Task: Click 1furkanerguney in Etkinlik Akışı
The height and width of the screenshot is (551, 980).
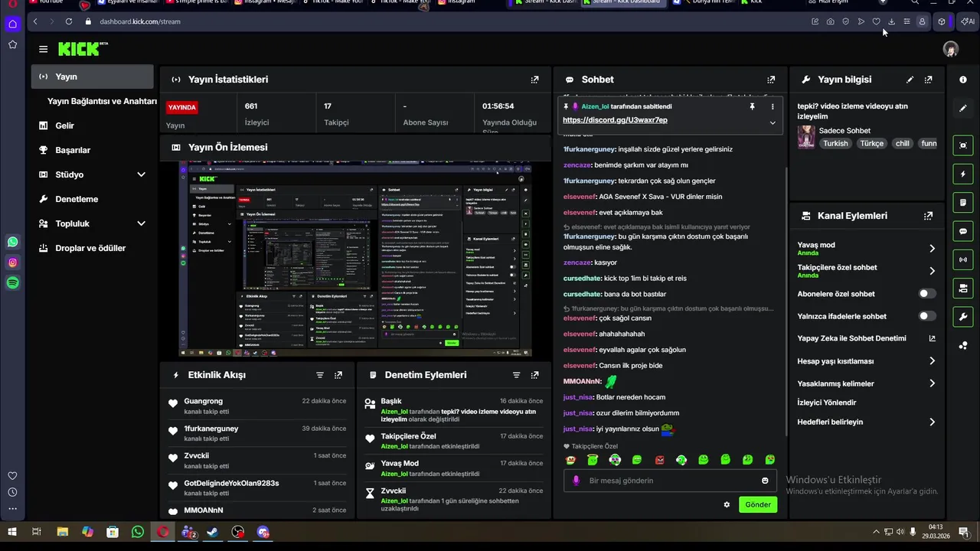Action: [211, 429]
